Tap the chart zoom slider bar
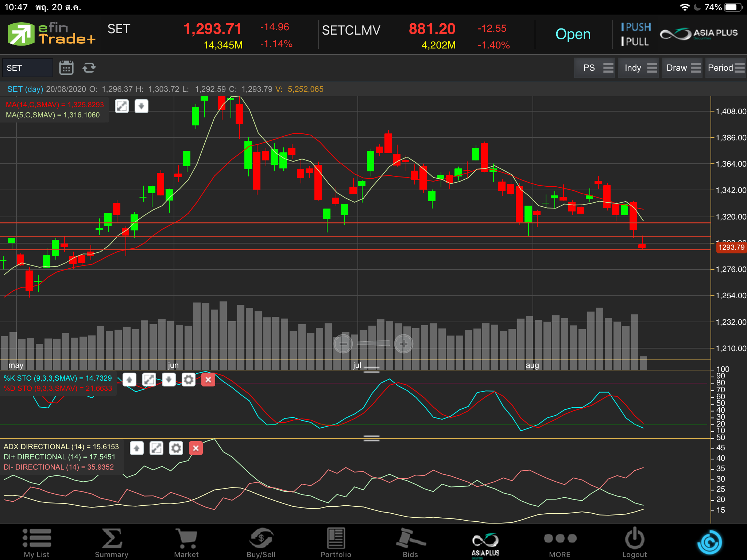The image size is (747, 560). point(373,343)
